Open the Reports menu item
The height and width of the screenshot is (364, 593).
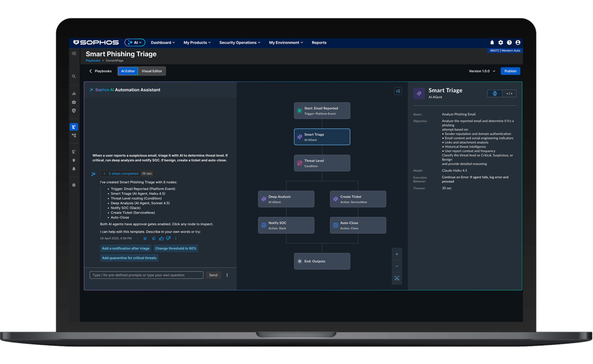pyautogui.click(x=319, y=43)
